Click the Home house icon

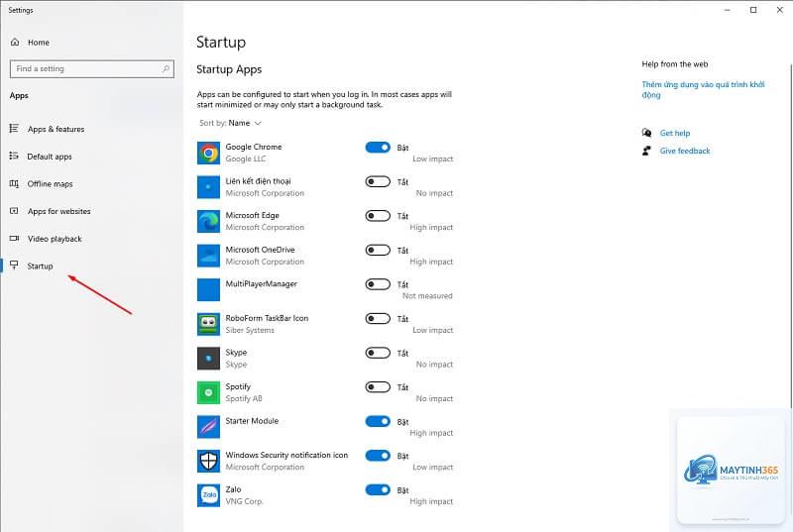[15, 42]
